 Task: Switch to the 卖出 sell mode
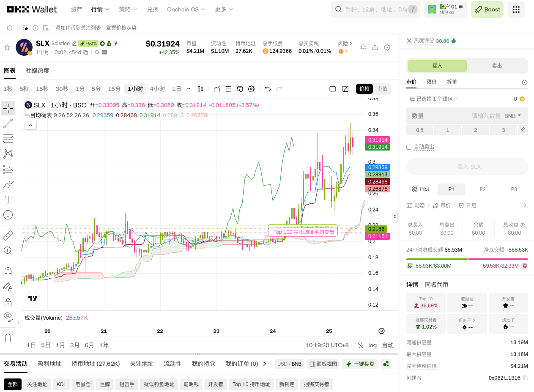pyautogui.click(x=497, y=66)
